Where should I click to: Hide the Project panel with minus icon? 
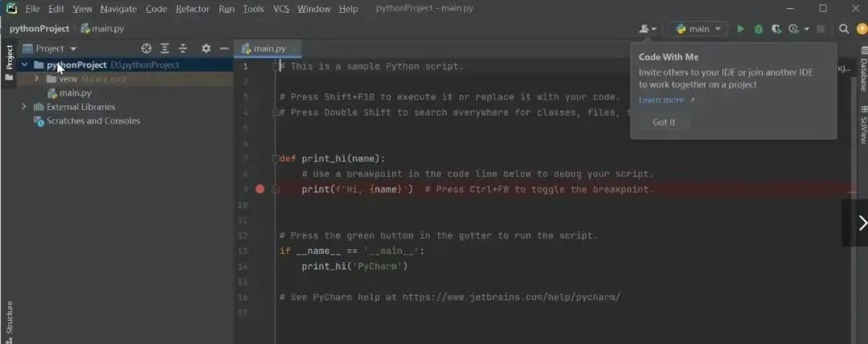[224, 48]
